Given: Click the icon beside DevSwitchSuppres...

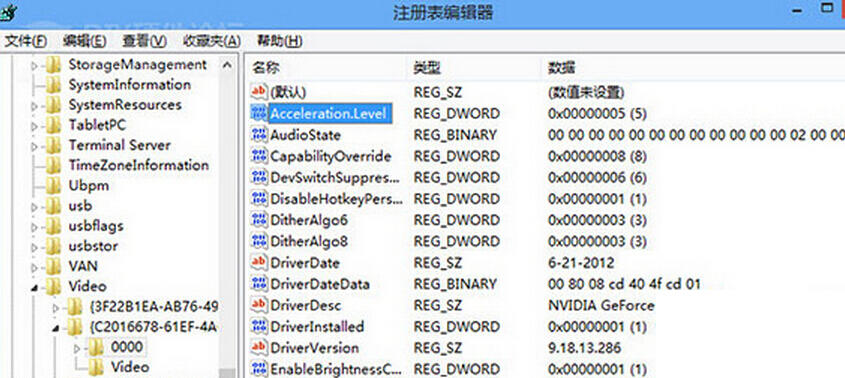Looking at the screenshot, I should coord(260,177).
